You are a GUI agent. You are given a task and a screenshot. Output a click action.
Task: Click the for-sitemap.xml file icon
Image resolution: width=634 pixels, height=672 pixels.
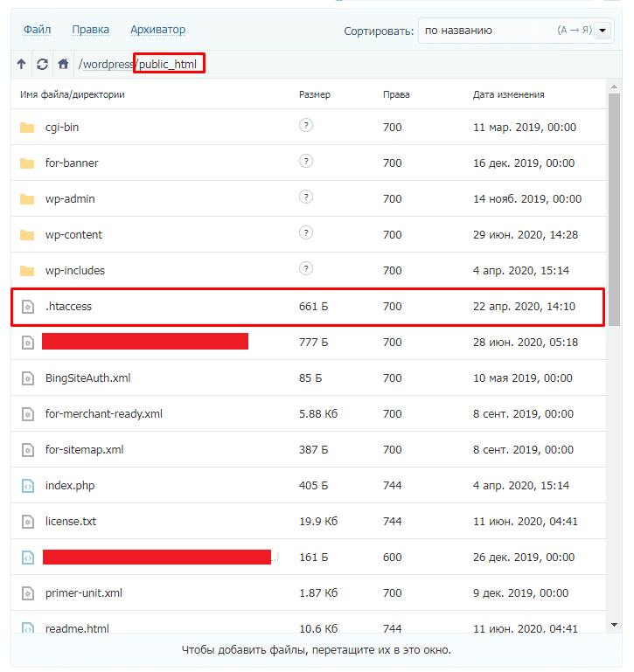point(28,450)
